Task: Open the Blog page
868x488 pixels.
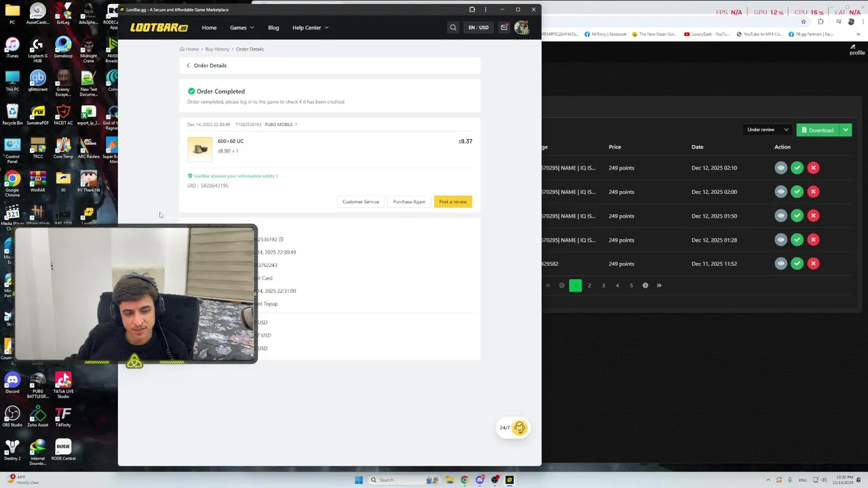Action: (273, 28)
